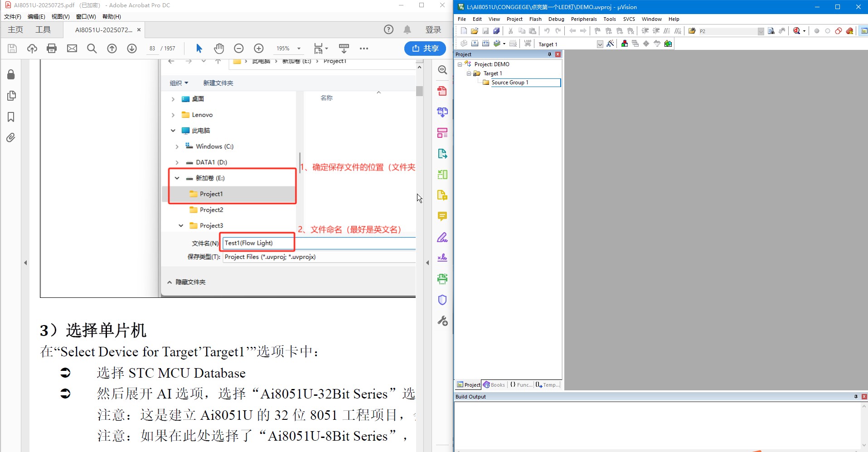
Task: Open the Acrobat find text magnifier
Action: 92,48
